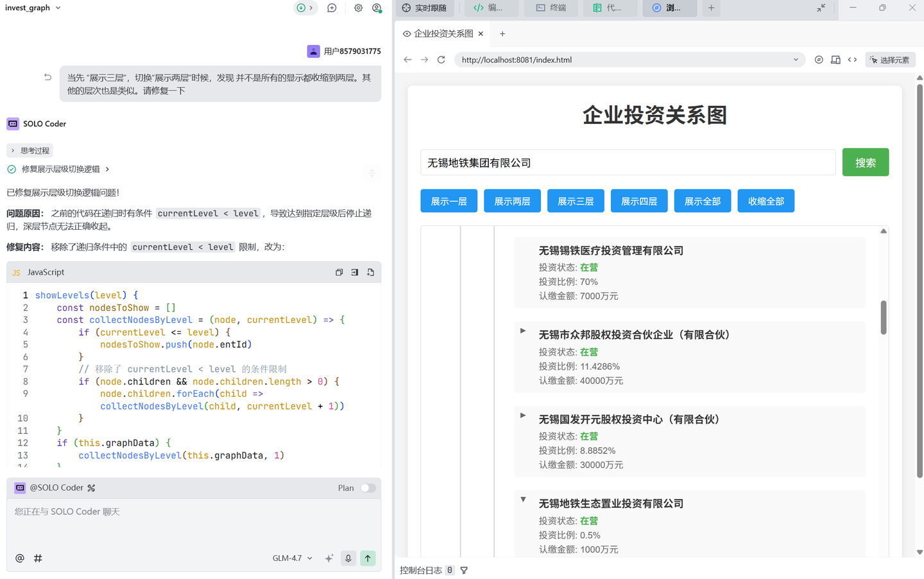Select the 无锡锡铁医疗投资管理有限公司 card title
This screenshot has width=924, height=579.
pos(611,250)
